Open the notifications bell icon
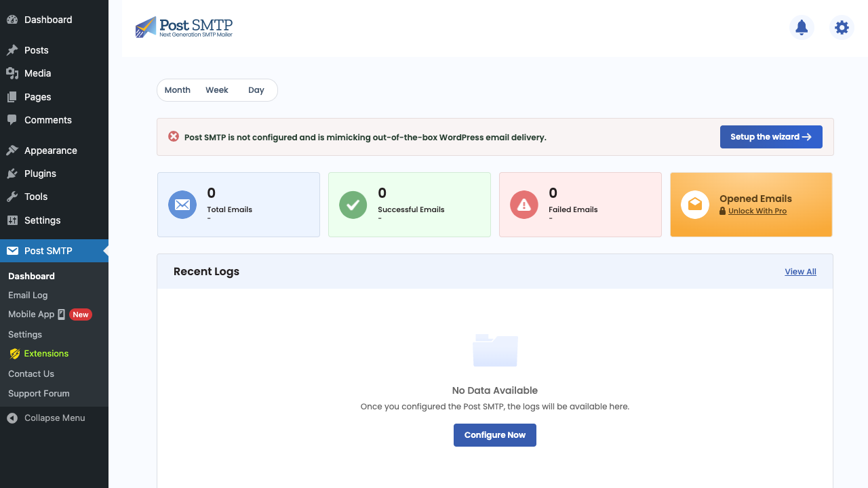This screenshot has width=868, height=488. coord(802,27)
